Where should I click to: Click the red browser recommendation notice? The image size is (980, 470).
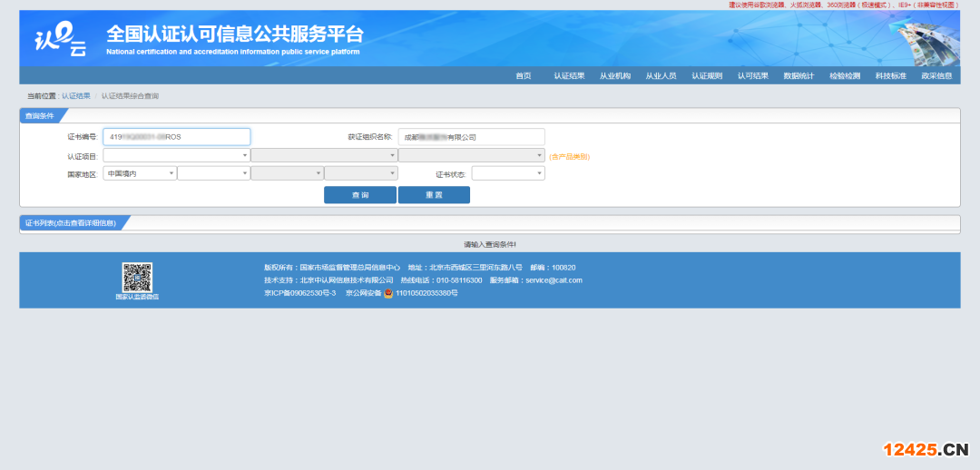point(843,5)
